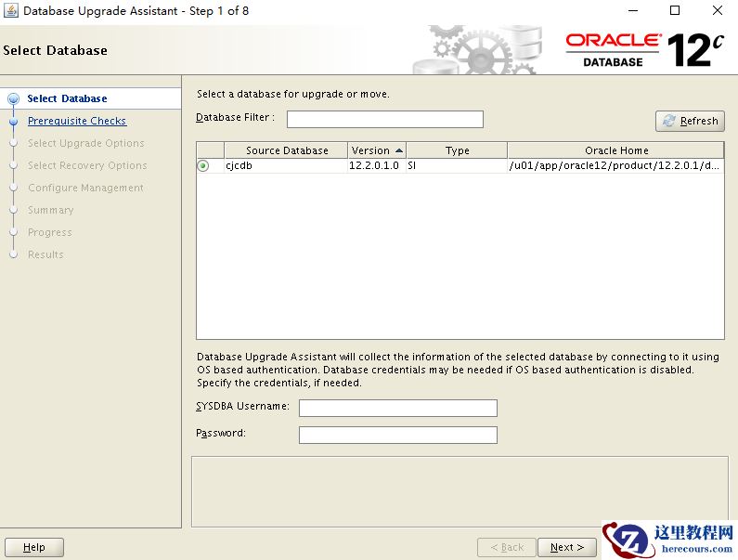The width and height of the screenshot is (738, 560).
Task: Select the Select Database step in sidebar
Action: point(67,98)
